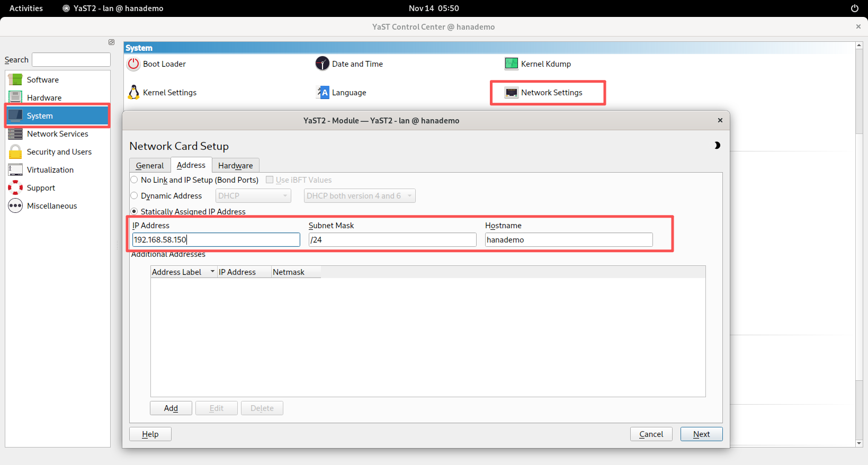Click the Help button
Viewport: 868px width, 465px height.
(x=150, y=434)
